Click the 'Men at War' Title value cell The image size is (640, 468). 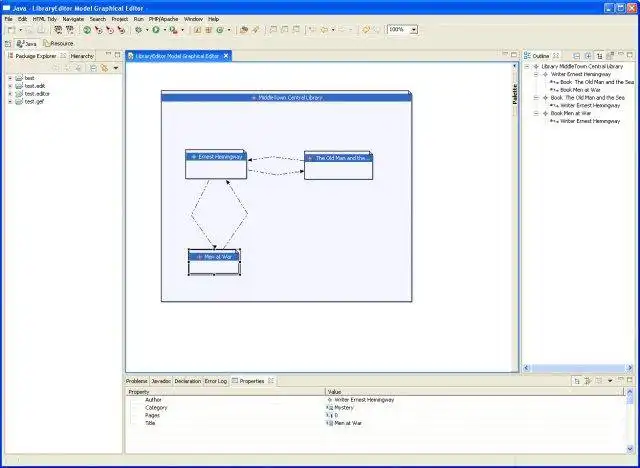click(474, 424)
